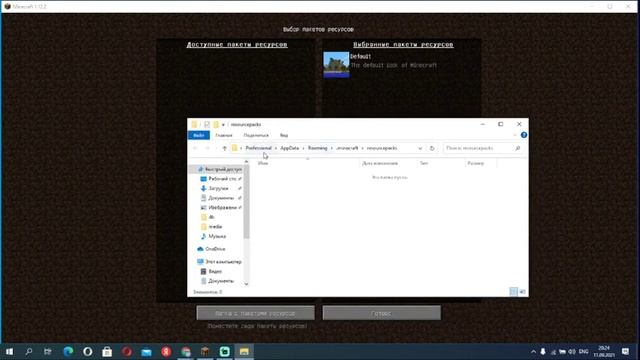This screenshot has height=360, width=640.
Task: Open Task View on the taskbar
Action: (48, 351)
